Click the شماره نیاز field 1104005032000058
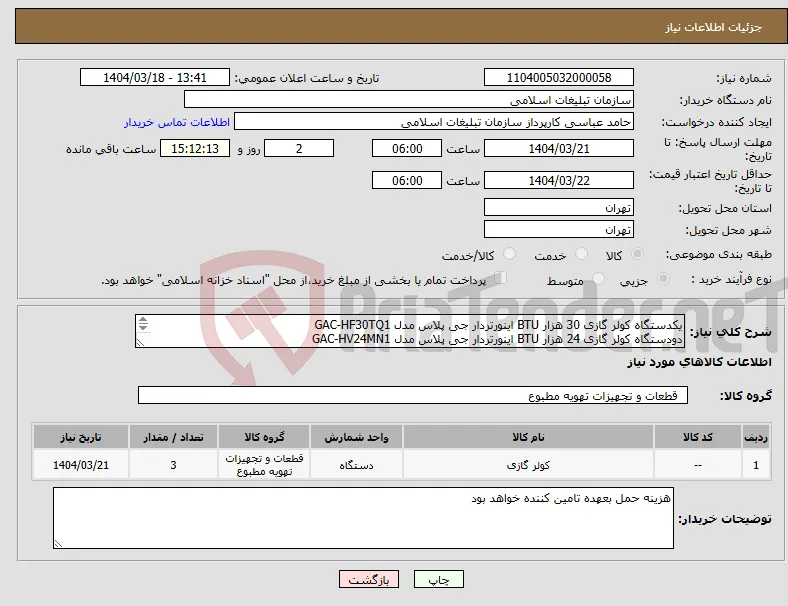The width and height of the screenshot is (788, 606). pyautogui.click(x=559, y=77)
